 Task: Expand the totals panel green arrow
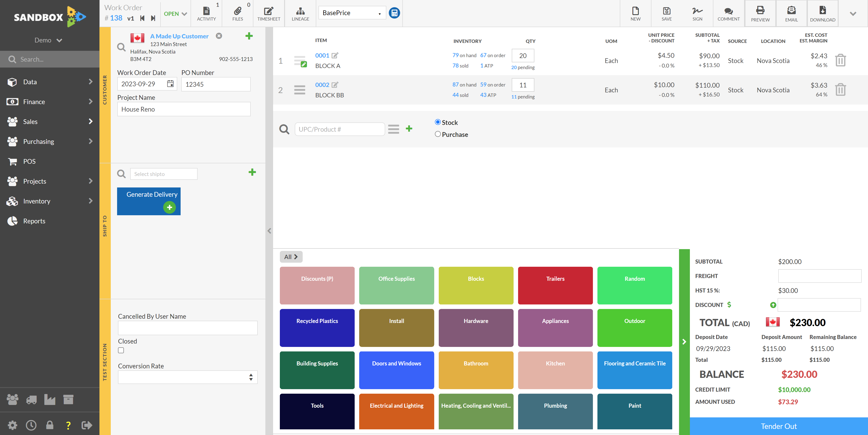684,342
